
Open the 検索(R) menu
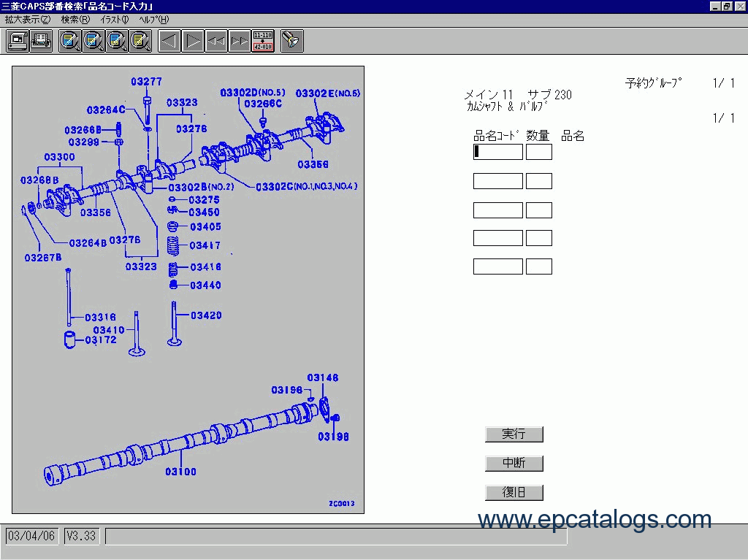click(x=75, y=20)
